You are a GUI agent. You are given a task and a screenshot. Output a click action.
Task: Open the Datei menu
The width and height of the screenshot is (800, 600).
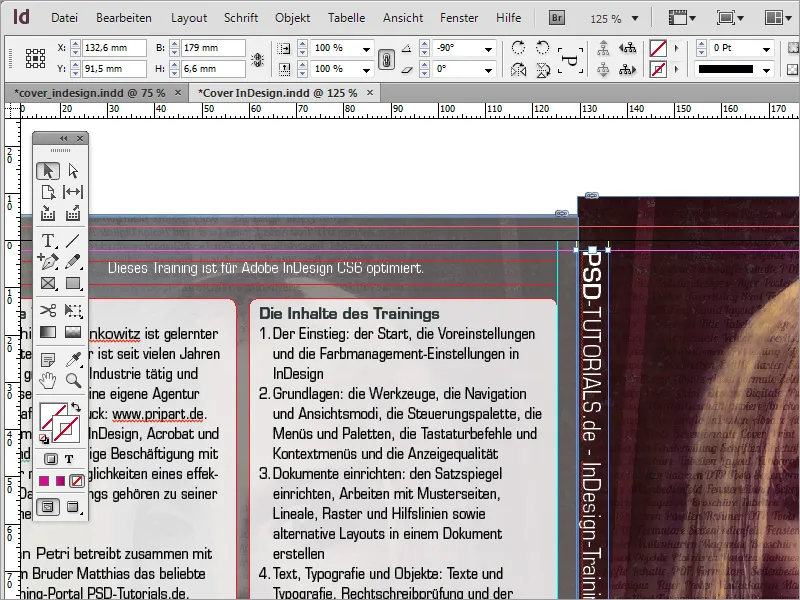point(64,18)
